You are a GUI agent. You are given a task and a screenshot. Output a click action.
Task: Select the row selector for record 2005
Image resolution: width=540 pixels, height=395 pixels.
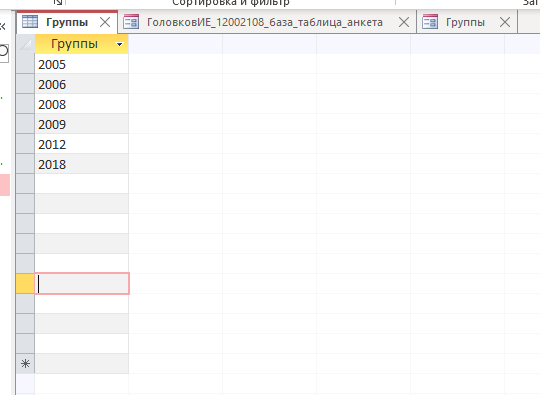click(25, 64)
